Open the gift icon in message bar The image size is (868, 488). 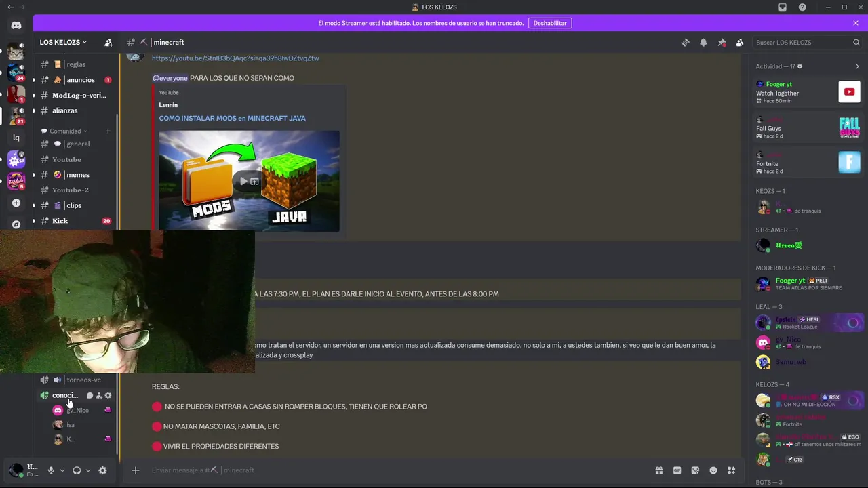pyautogui.click(x=658, y=470)
